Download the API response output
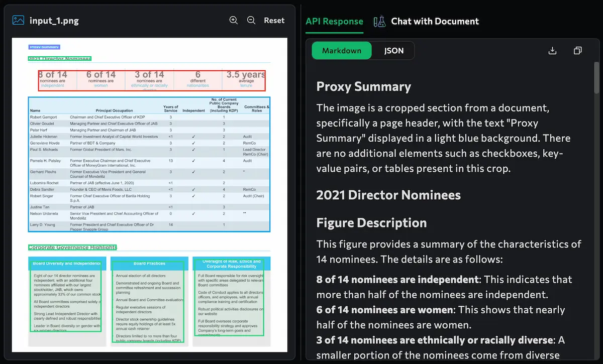The image size is (603, 364). point(552,51)
